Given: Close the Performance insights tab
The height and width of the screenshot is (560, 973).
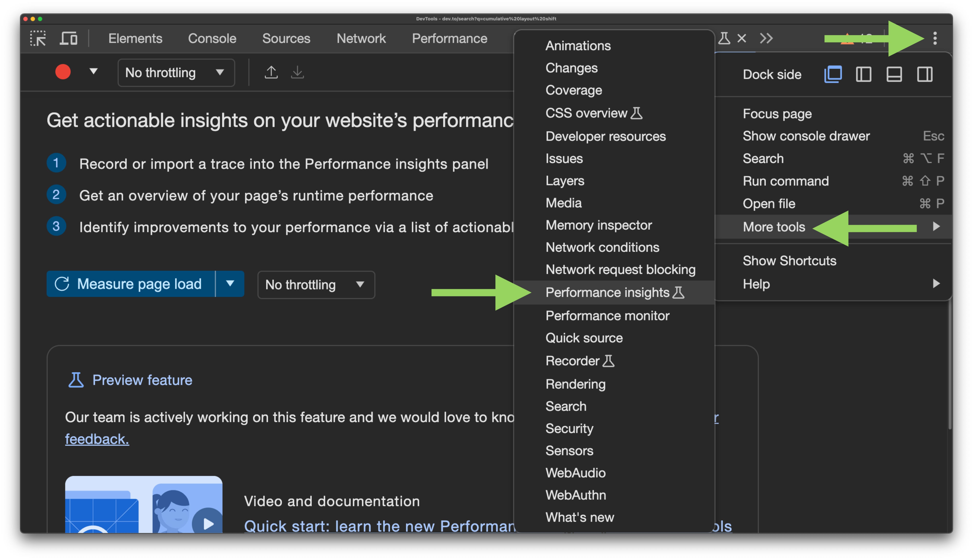Looking at the screenshot, I should (742, 38).
